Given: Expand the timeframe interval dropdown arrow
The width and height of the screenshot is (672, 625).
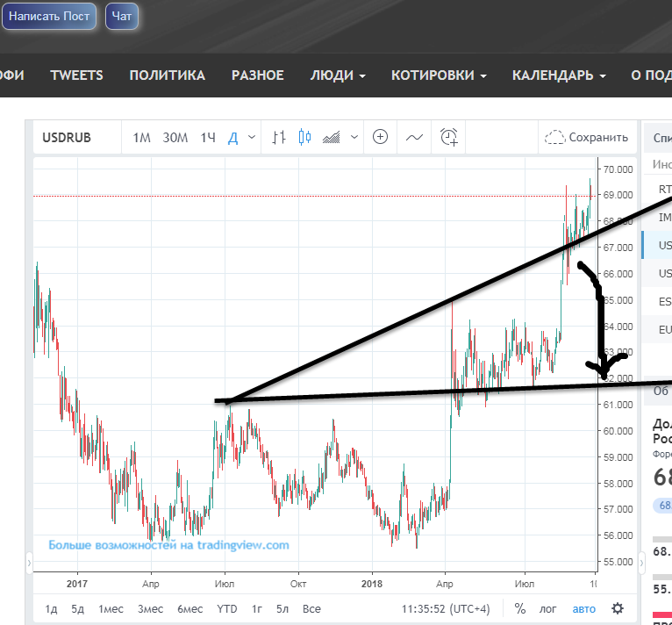Looking at the screenshot, I should 252,137.
